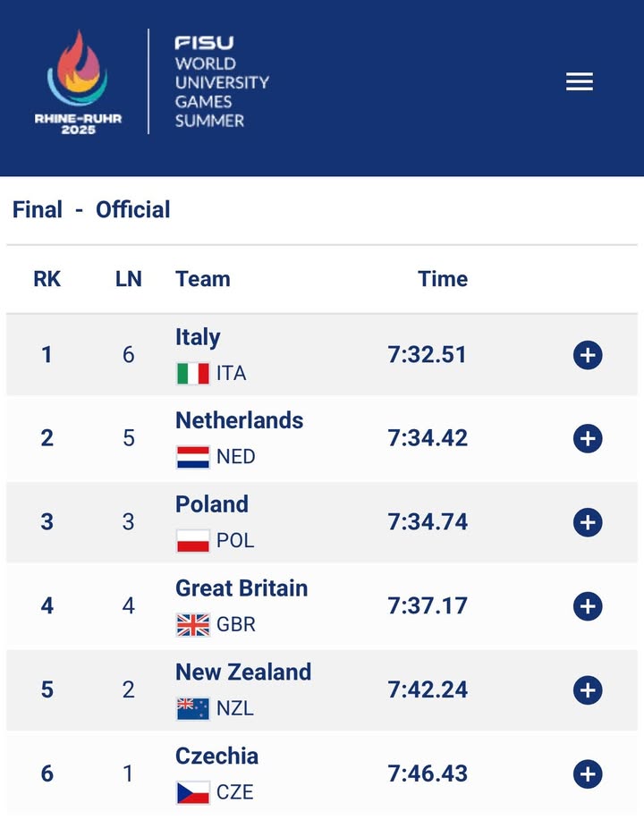This screenshot has width=644, height=820.
Task: Click the Czech flag icon
Action: pos(193,792)
